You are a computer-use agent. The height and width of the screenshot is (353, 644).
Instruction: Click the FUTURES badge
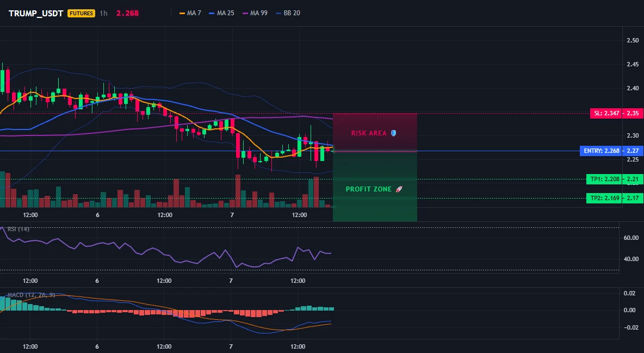pyautogui.click(x=82, y=13)
